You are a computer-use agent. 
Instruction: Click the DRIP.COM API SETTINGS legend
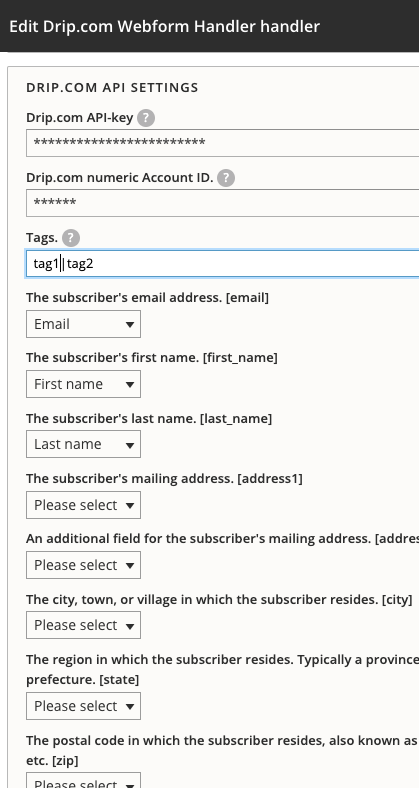click(112, 87)
